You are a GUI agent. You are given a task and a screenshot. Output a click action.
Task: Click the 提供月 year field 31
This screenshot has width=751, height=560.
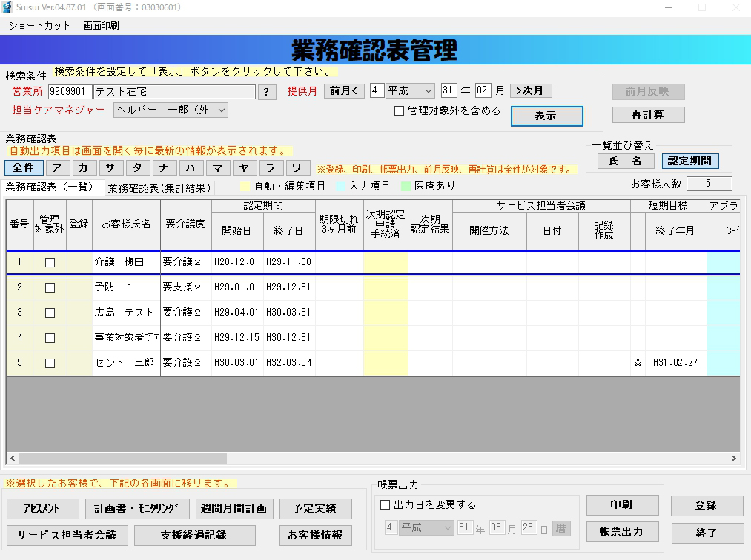point(449,90)
